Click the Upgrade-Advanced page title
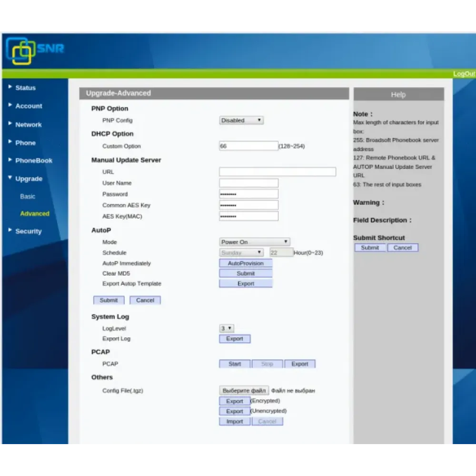The height and width of the screenshot is (476, 476). coord(119,93)
